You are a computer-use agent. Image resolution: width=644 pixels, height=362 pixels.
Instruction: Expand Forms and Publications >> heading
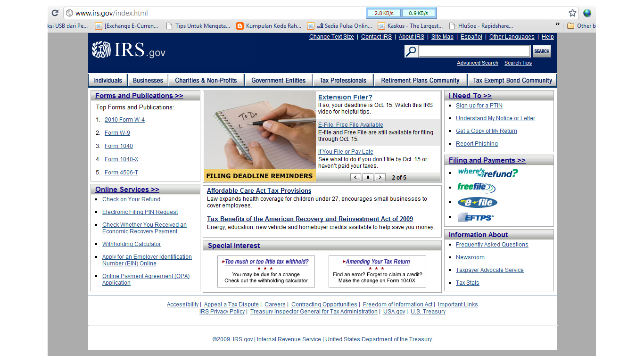pyautogui.click(x=139, y=96)
